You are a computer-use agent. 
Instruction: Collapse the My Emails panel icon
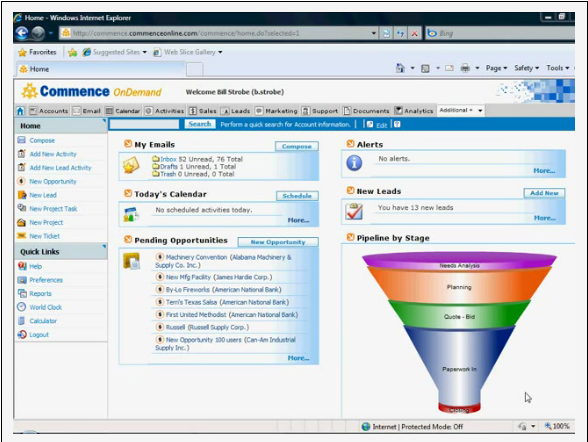click(x=128, y=144)
